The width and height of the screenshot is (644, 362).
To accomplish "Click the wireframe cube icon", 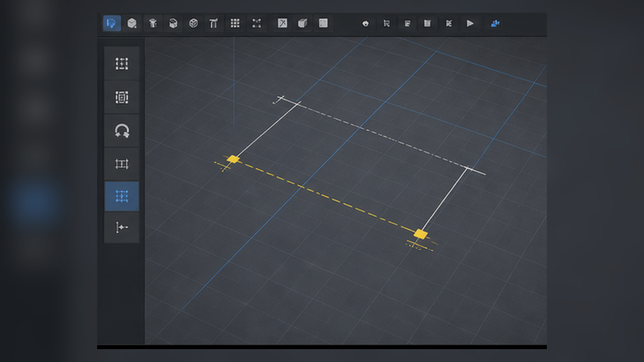I will coord(194,23).
